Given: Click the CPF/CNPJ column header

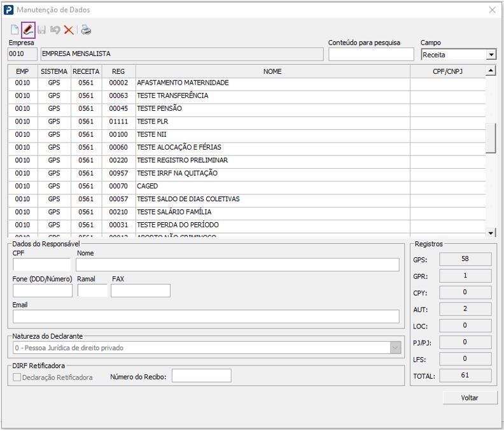Looking at the screenshot, I should point(447,72).
